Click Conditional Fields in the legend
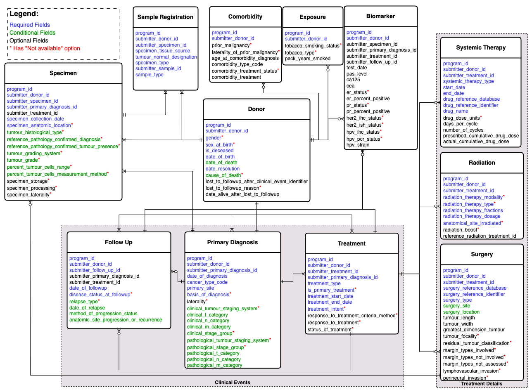532x392 pixels. coord(32,33)
